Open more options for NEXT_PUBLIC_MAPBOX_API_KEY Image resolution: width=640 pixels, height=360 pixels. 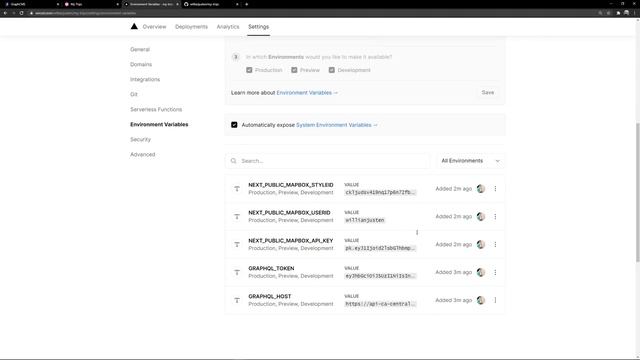(x=495, y=244)
